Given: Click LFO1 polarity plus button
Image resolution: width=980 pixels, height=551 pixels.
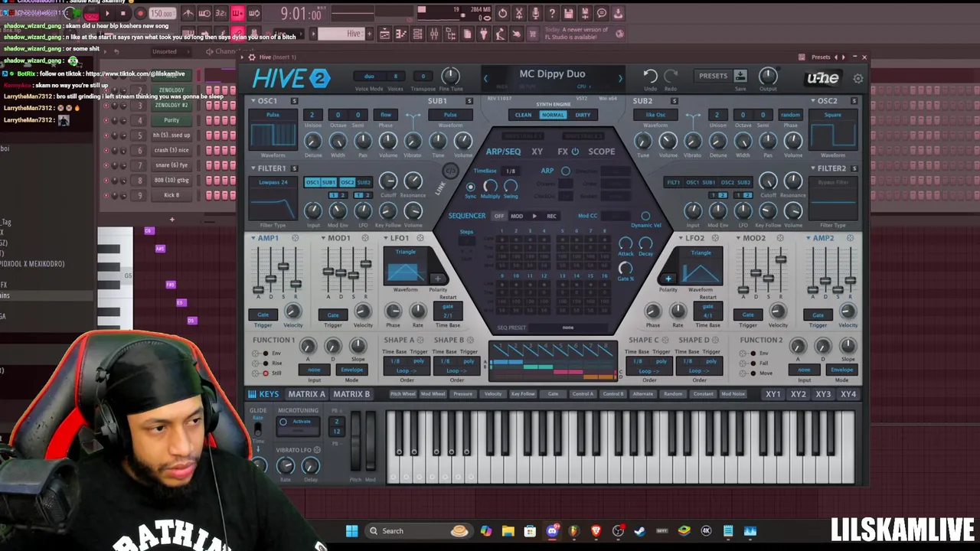Looking at the screenshot, I should pos(438,279).
